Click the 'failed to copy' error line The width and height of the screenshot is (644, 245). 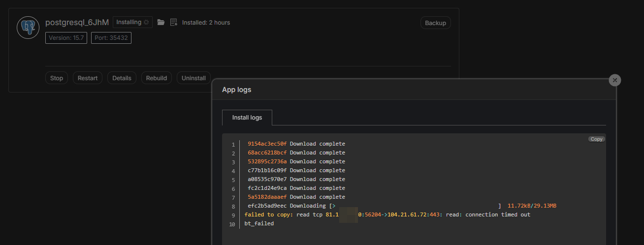click(387, 214)
